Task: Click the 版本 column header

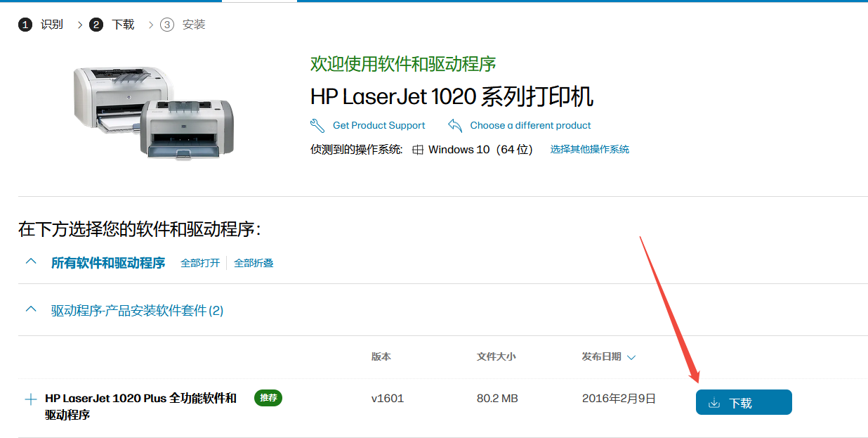Action: (381, 356)
